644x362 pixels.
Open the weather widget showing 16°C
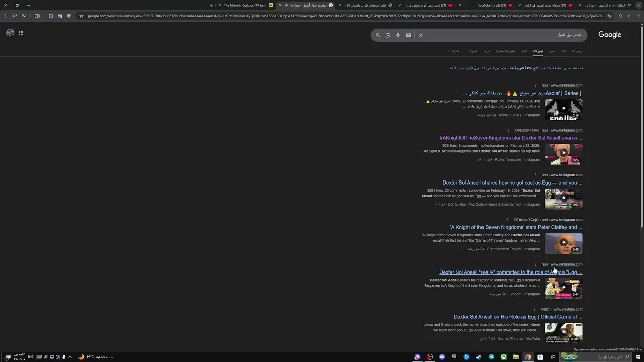click(x=96, y=357)
